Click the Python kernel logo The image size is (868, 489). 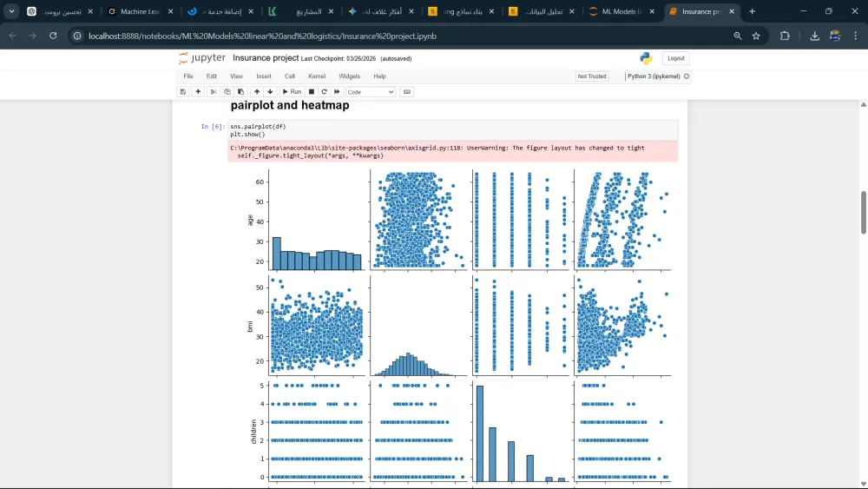[646, 58]
